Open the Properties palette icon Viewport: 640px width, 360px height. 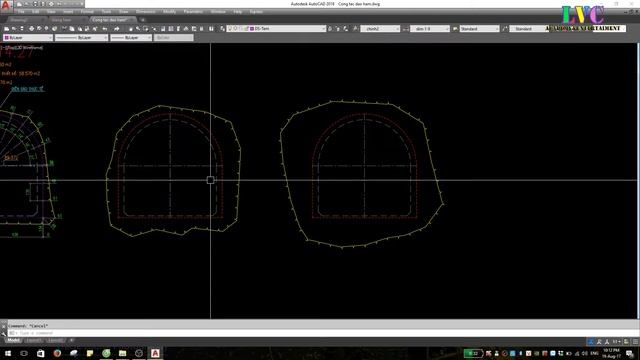[163, 29]
